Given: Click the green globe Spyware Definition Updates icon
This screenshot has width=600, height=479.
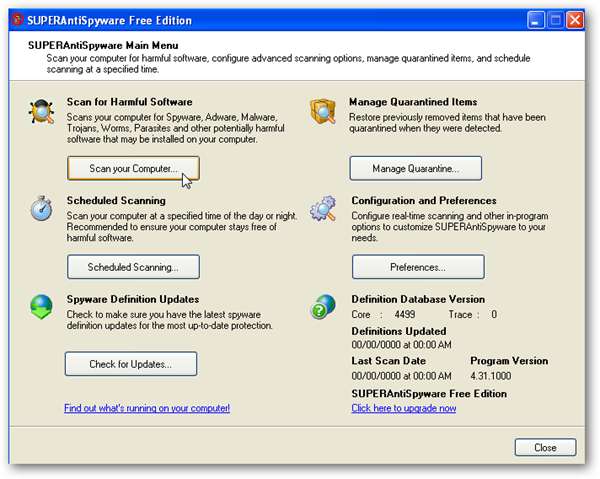Looking at the screenshot, I should tap(41, 306).
